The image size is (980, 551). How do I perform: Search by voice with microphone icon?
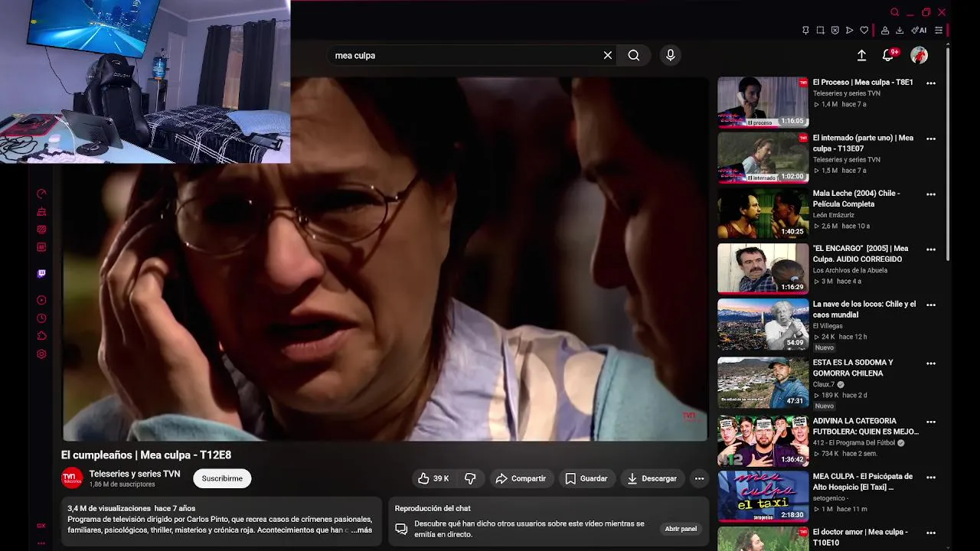coord(671,55)
